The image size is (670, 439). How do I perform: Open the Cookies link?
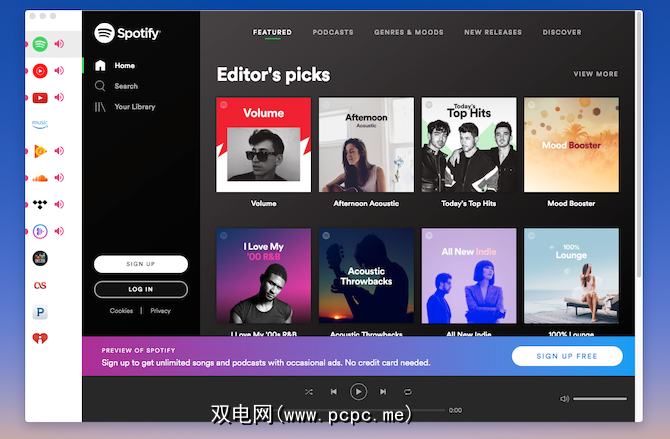121,311
